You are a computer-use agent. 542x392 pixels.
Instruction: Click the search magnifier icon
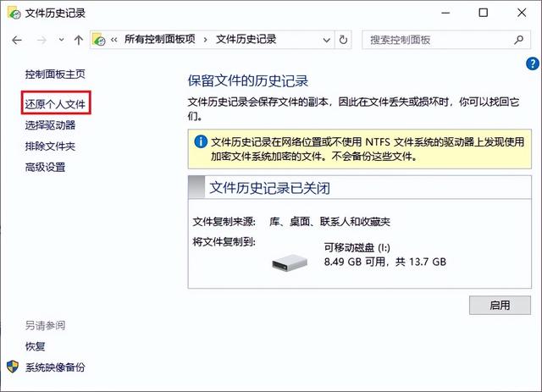point(518,40)
